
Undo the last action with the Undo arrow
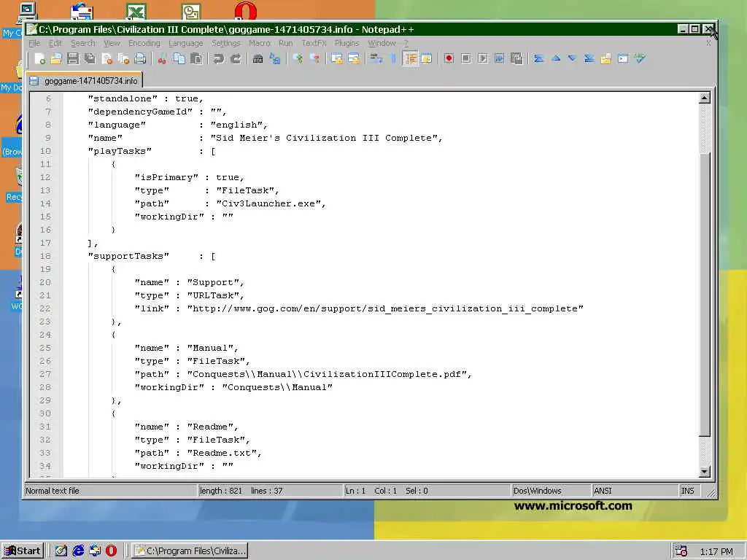218,58
